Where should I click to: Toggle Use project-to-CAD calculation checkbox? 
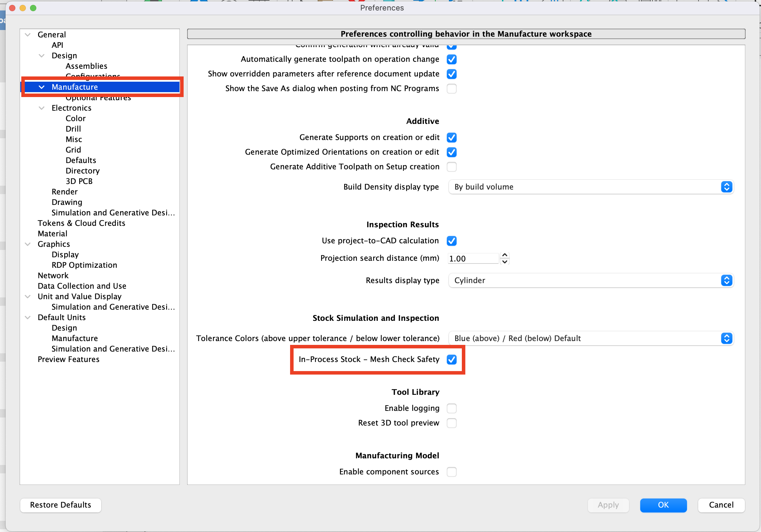click(x=452, y=241)
